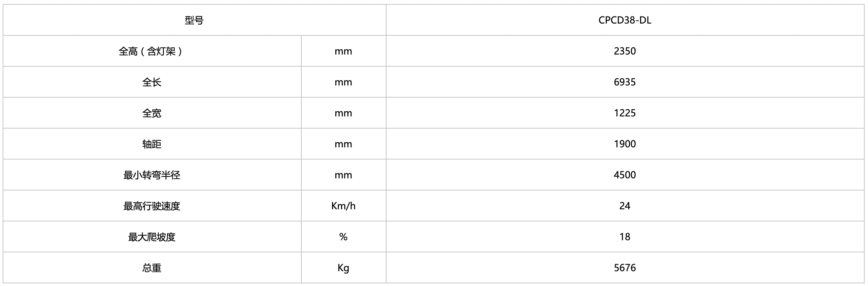The image size is (868, 286).
Task: Select the 4500 turning radius value
Action: [x=624, y=175]
